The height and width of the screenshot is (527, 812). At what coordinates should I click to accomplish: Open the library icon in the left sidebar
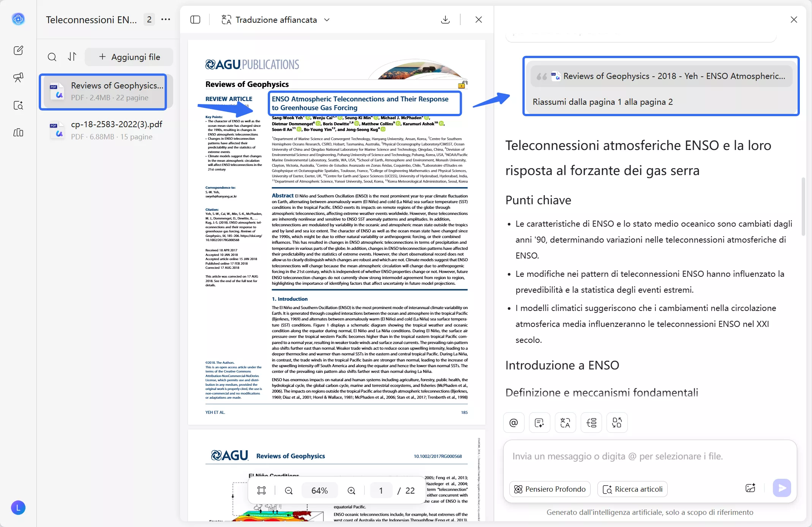[x=18, y=133]
